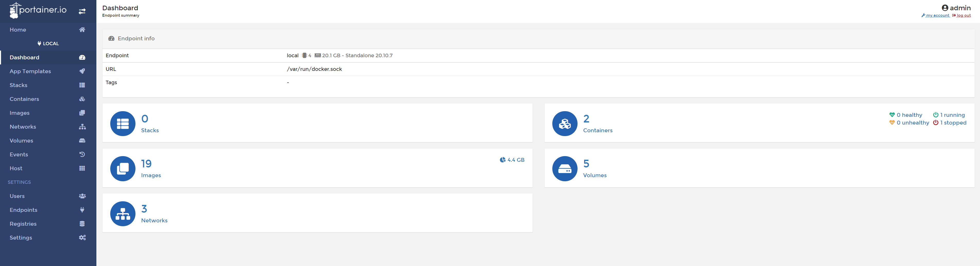Open Events using the history icon

click(x=82, y=154)
